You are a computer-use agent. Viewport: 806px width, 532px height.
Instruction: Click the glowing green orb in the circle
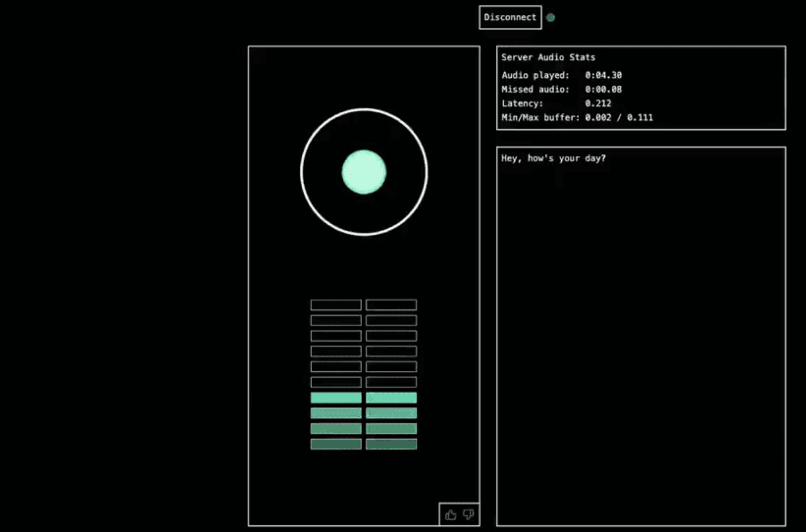pyautogui.click(x=364, y=172)
